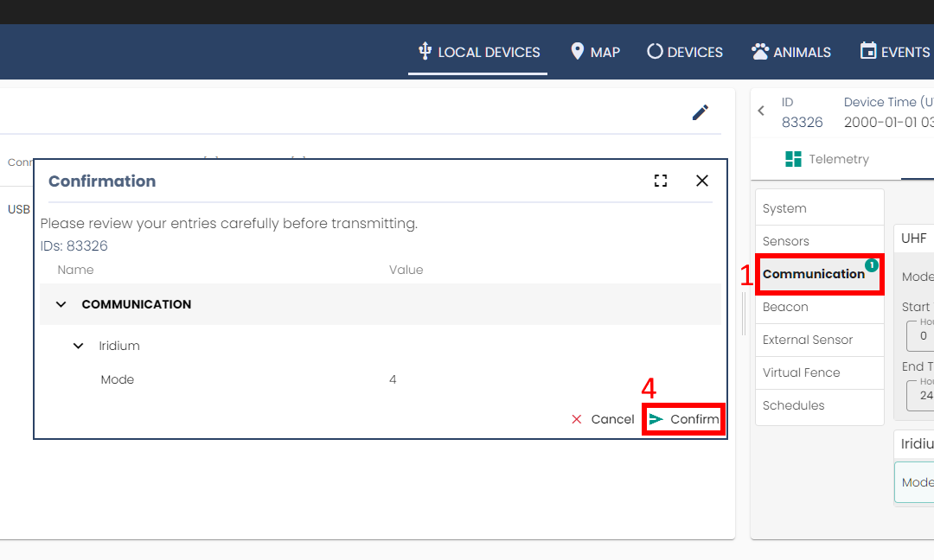Collapse the Iridium group
Screen dimensions: 934x560
(x=79, y=346)
